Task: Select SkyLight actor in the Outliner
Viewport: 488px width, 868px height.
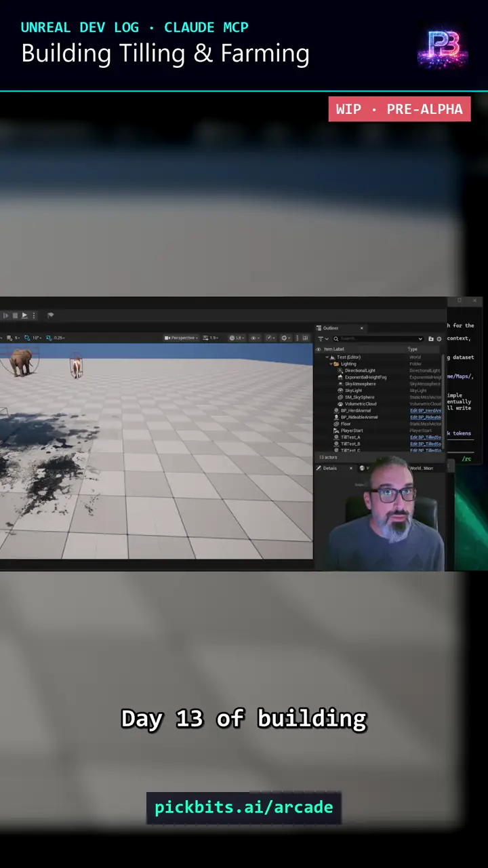Action: point(353,391)
